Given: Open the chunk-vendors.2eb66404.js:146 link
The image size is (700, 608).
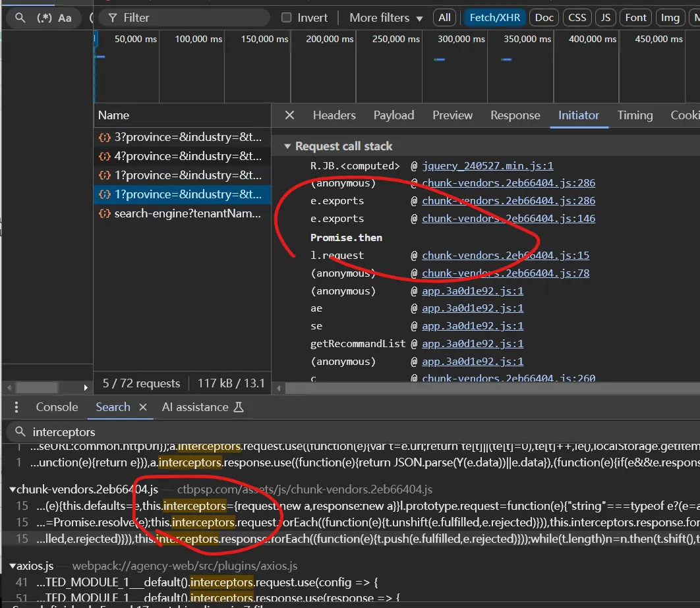Looking at the screenshot, I should (x=508, y=219).
